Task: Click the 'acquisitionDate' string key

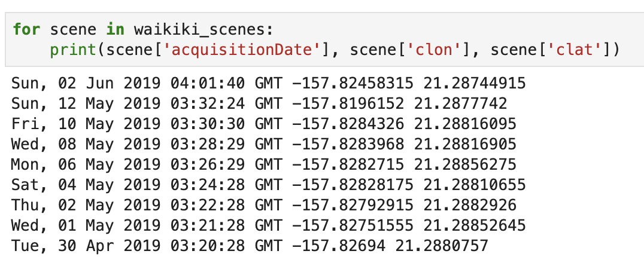Action: coord(242,50)
